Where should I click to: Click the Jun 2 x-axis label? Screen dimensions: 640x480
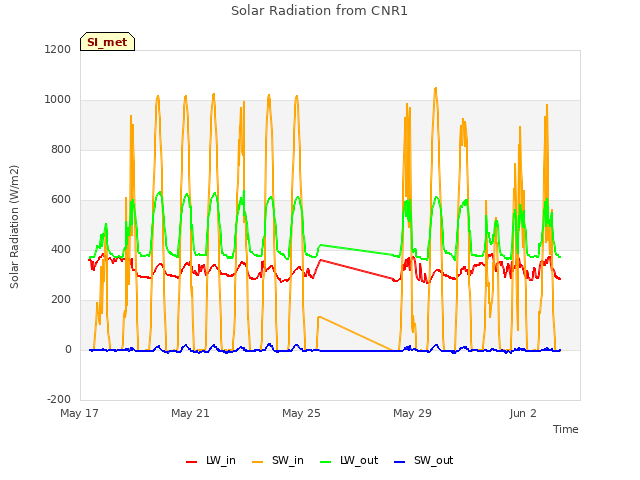point(523,413)
